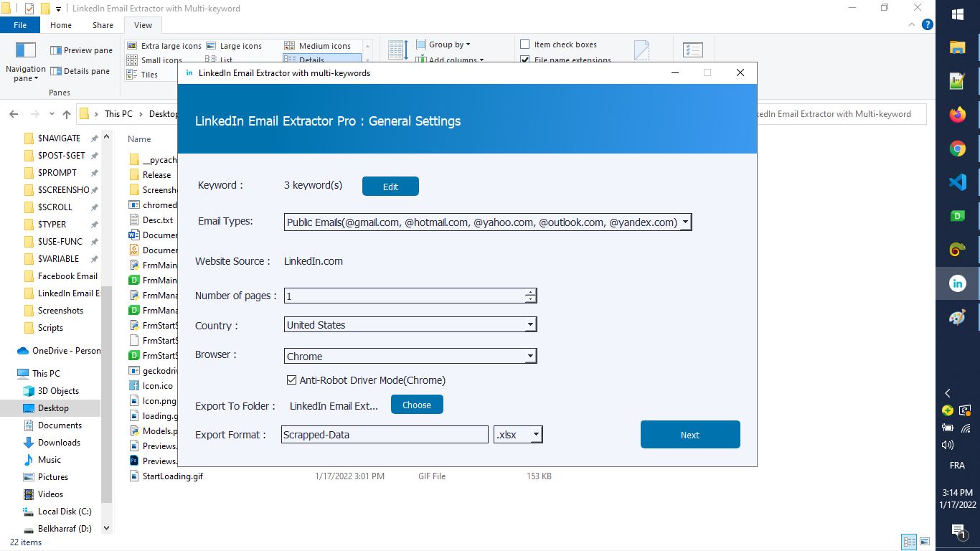Viewport: 980px width, 551px height.
Task: Toggle the Preview pane option
Action: coord(81,50)
